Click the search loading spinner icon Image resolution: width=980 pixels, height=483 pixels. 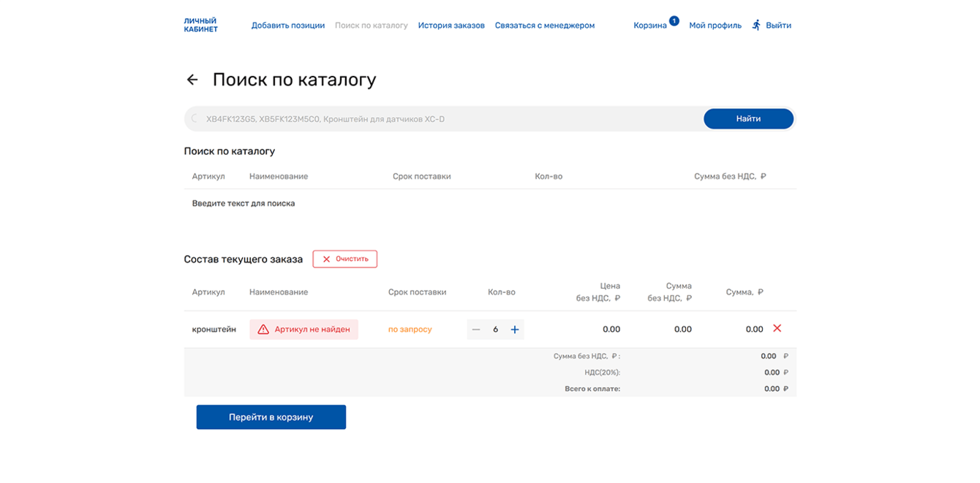195,118
